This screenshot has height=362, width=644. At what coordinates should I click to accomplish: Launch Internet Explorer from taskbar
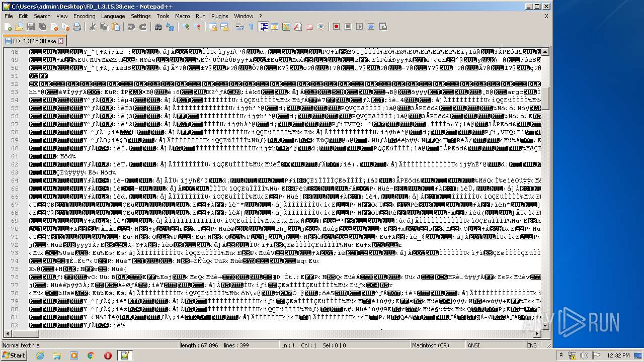coord(40,355)
